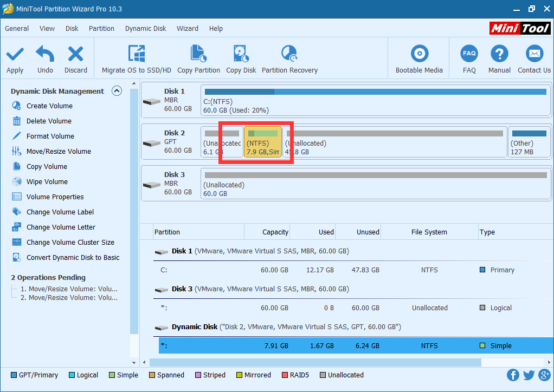
Task: Sort by Unused column header
Action: tap(358, 232)
